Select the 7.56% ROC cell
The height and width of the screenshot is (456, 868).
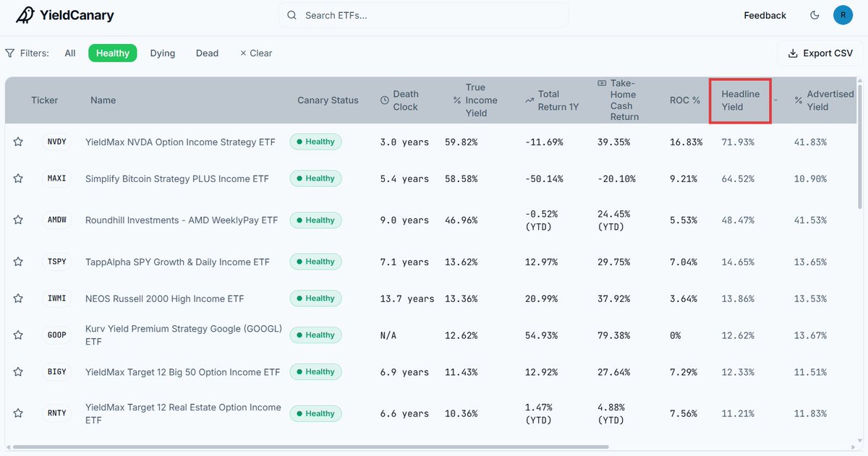click(x=684, y=413)
